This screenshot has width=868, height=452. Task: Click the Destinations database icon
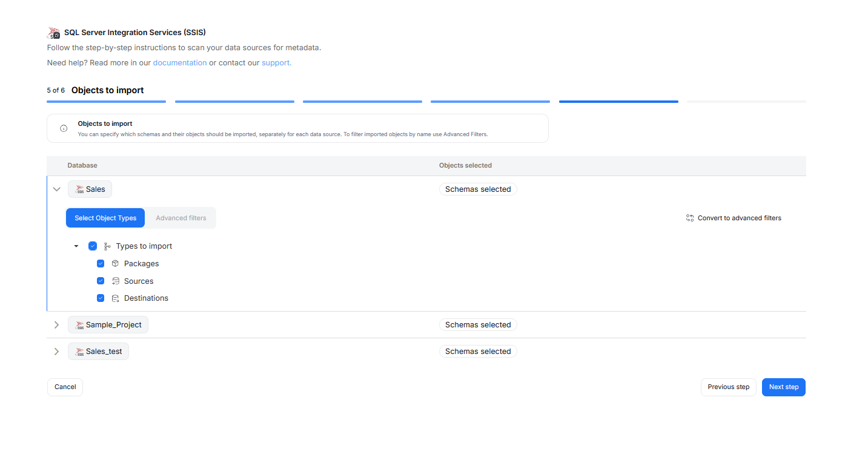coord(116,298)
